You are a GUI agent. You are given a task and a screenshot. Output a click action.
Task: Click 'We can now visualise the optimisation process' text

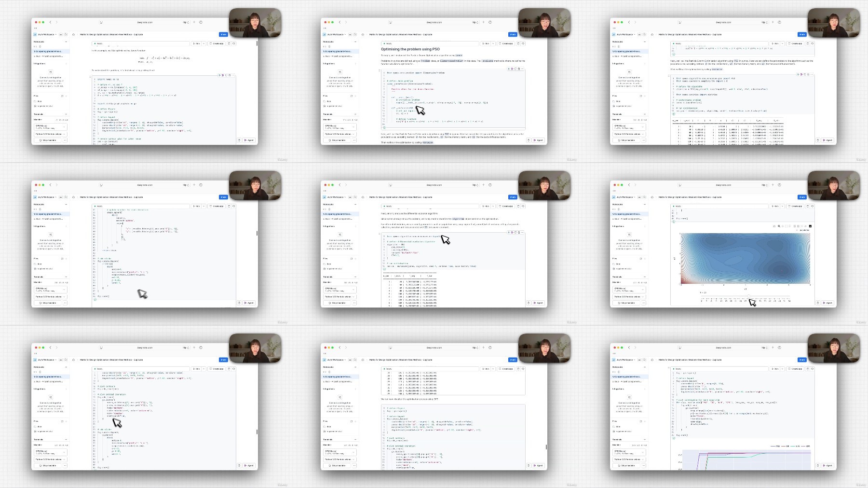click(409, 399)
